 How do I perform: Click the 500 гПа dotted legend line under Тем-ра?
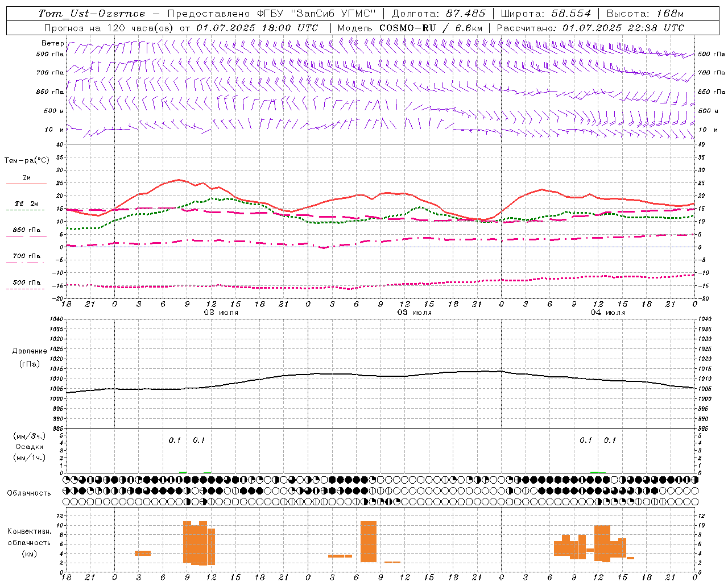point(26,289)
